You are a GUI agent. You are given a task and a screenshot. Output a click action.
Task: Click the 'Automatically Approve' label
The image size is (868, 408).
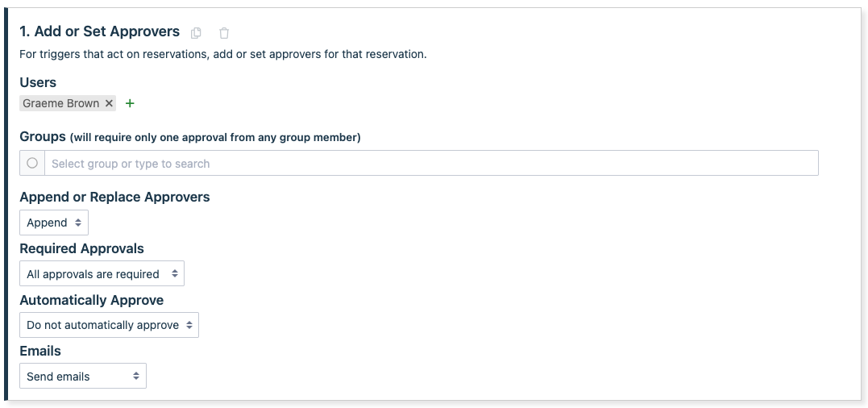pyautogui.click(x=91, y=300)
